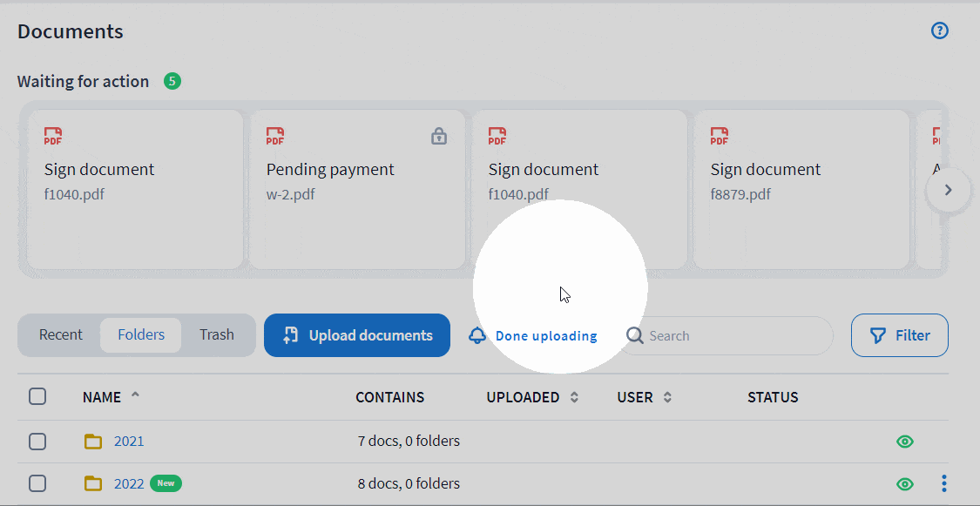980x506 pixels.
Task: Click the Upload documents button
Action: [x=357, y=335]
